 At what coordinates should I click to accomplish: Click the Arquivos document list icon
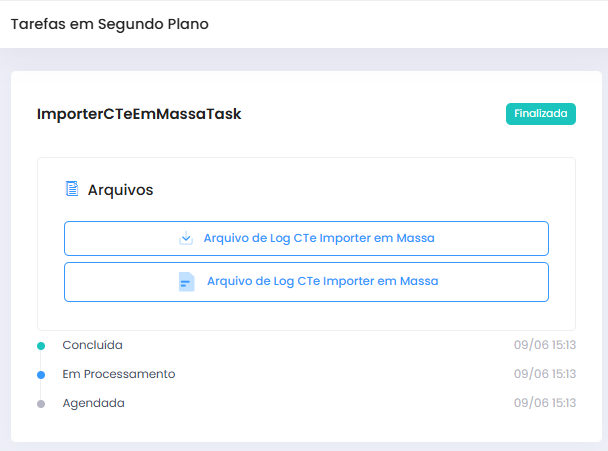(x=72, y=189)
